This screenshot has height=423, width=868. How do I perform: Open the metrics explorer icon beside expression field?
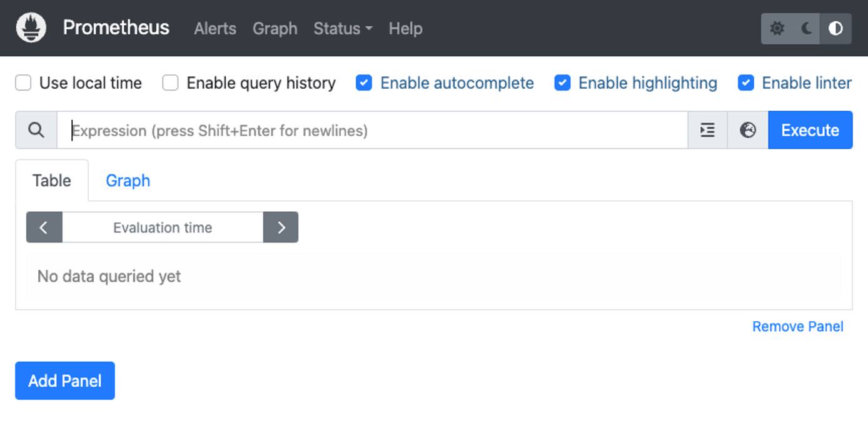(707, 130)
